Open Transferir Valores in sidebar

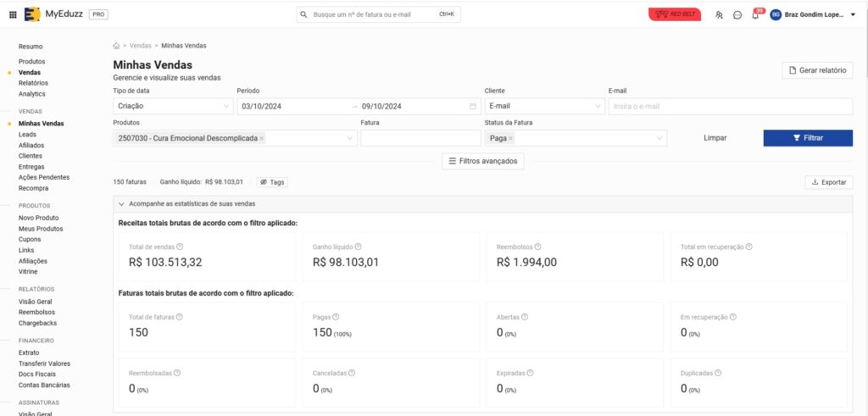[x=44, y=363]
